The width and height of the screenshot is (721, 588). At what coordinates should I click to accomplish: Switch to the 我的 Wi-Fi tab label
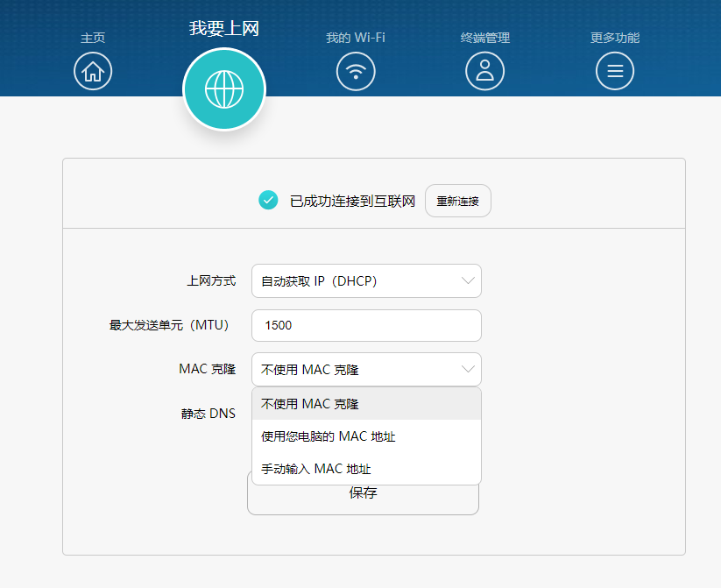coord(356,38)
